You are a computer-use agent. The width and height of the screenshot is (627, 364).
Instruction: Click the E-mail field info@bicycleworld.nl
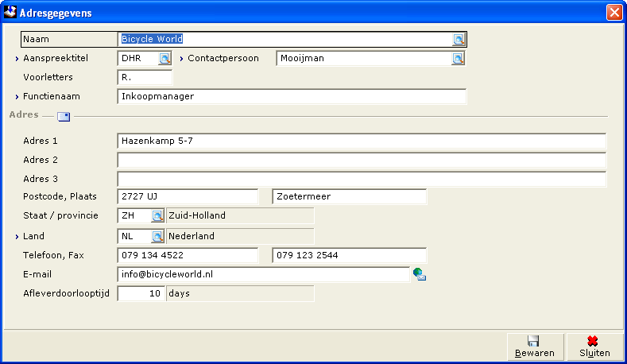pos(264,274)
